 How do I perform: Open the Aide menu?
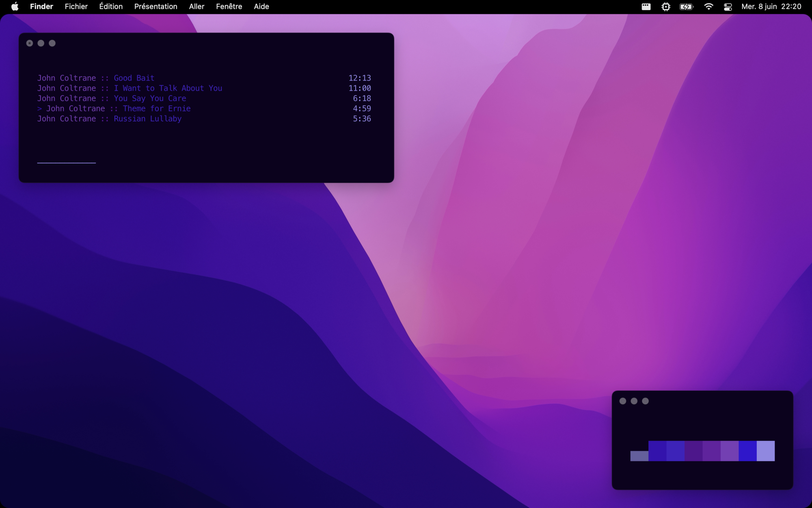click(261, 7)
